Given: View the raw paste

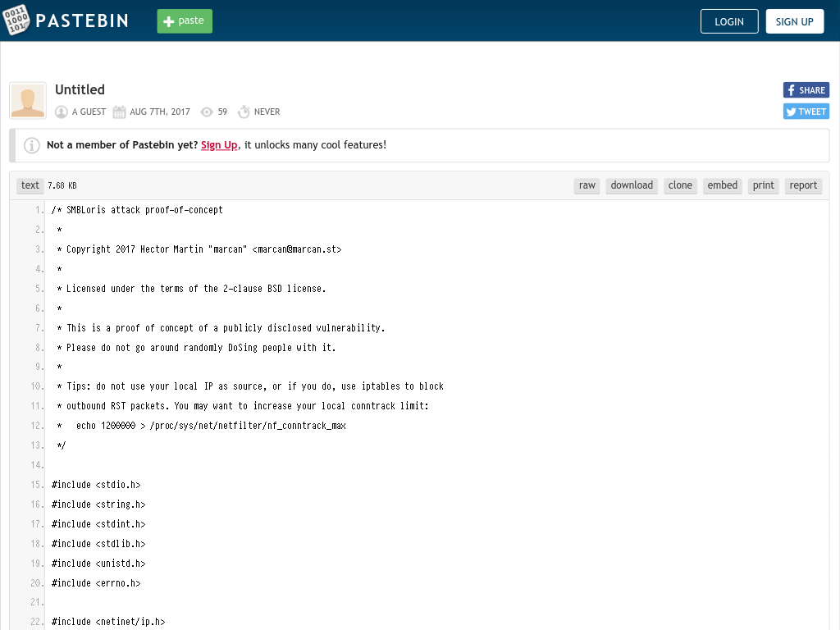Looking at the screenshot, I should point(587,185).
